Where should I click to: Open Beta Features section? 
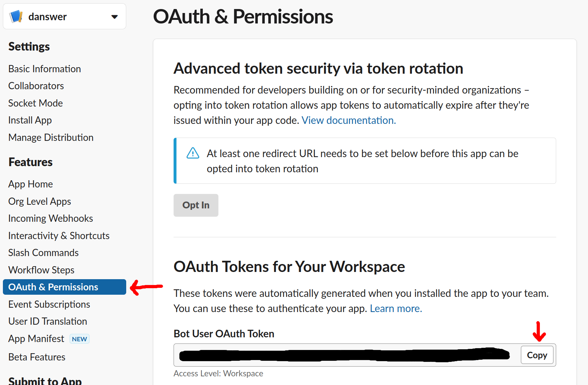click(x=37, y=357)
